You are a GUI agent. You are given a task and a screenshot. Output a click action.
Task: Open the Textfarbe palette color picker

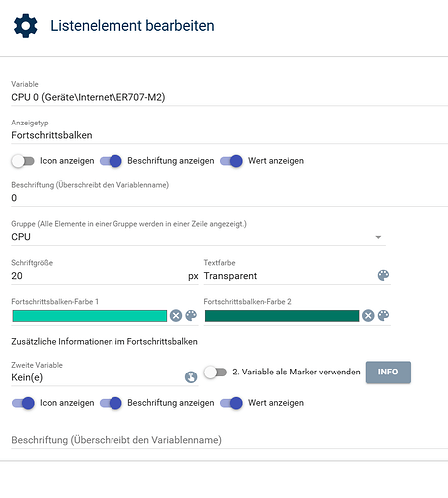(x=383, y=275)
